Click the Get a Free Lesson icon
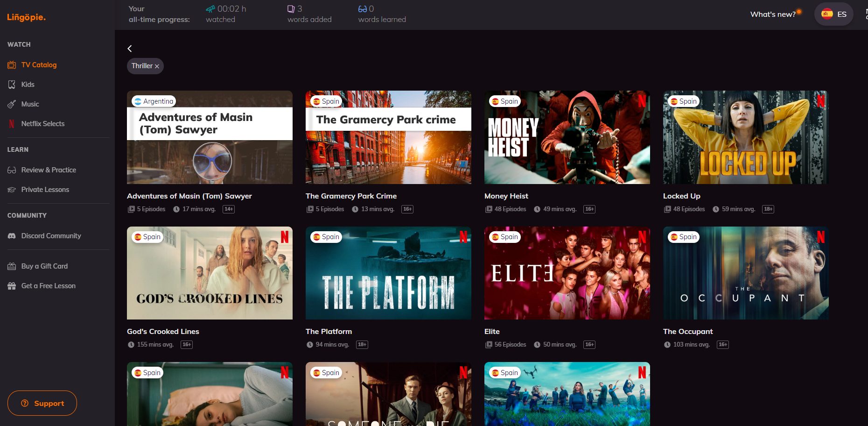Screen dimensions: 868x426 (x=12, y=286)
